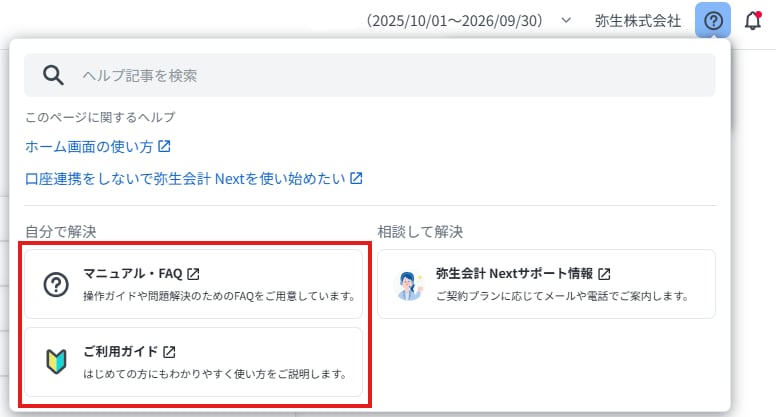Click the magnifier search icon
The image size is (776, 417).
53,75
